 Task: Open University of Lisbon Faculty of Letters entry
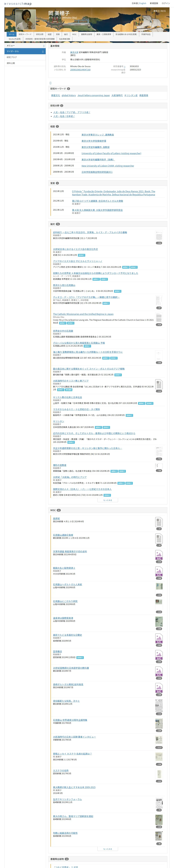111,153
